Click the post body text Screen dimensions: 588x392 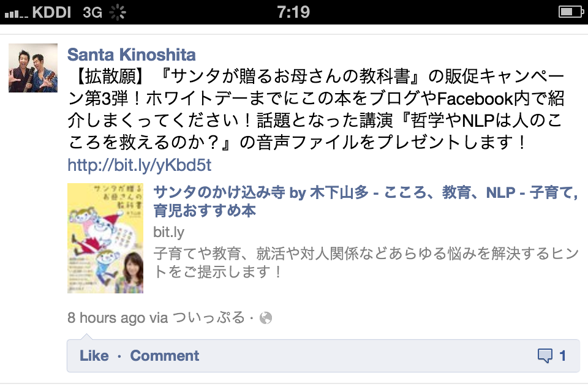(316, 109)
